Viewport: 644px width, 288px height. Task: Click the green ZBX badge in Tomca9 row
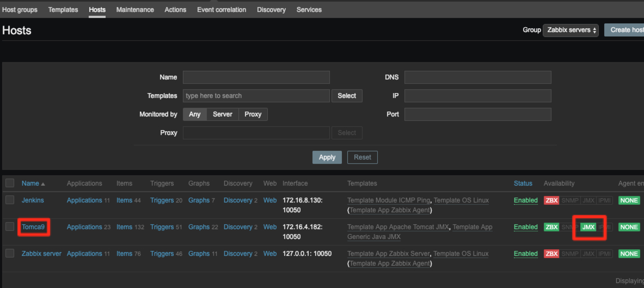551,227
